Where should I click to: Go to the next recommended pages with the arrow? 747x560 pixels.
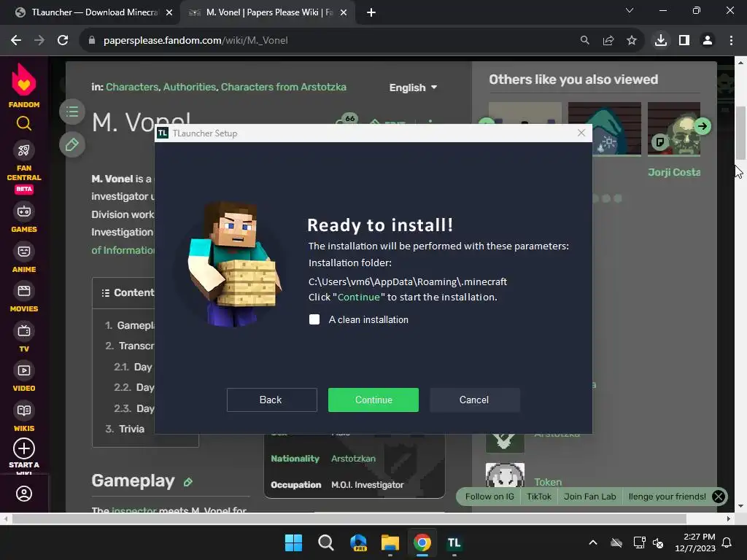[x=703, y=126]
